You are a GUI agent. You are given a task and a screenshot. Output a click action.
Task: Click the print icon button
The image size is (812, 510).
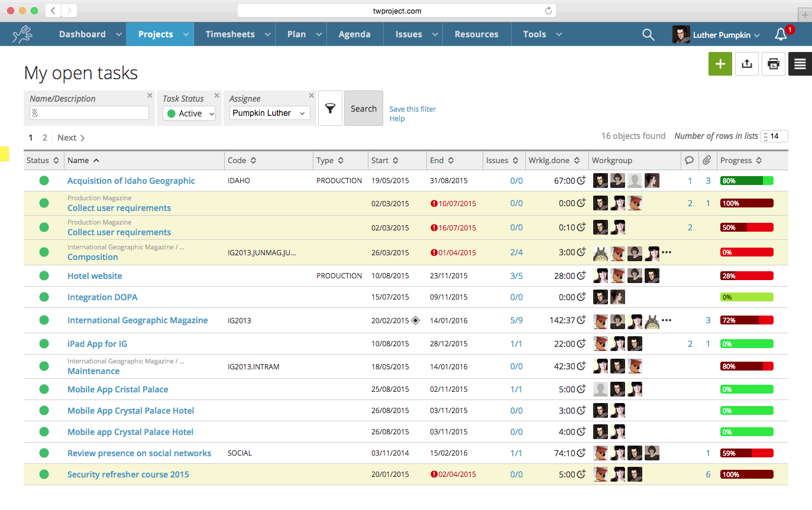774,64
